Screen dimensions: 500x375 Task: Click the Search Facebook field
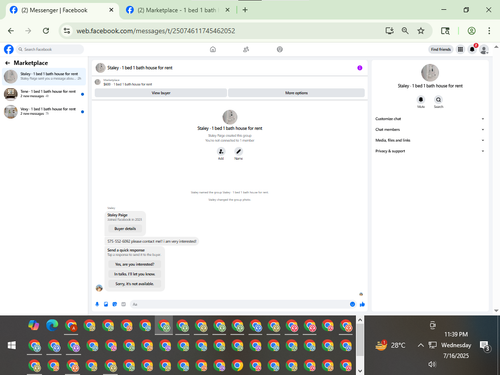pos(50,49)
